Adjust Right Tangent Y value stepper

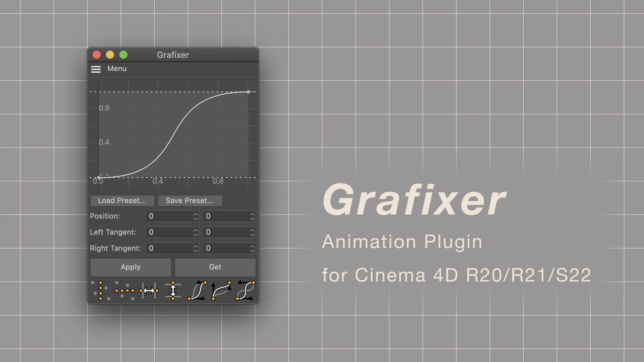point(252,248)
